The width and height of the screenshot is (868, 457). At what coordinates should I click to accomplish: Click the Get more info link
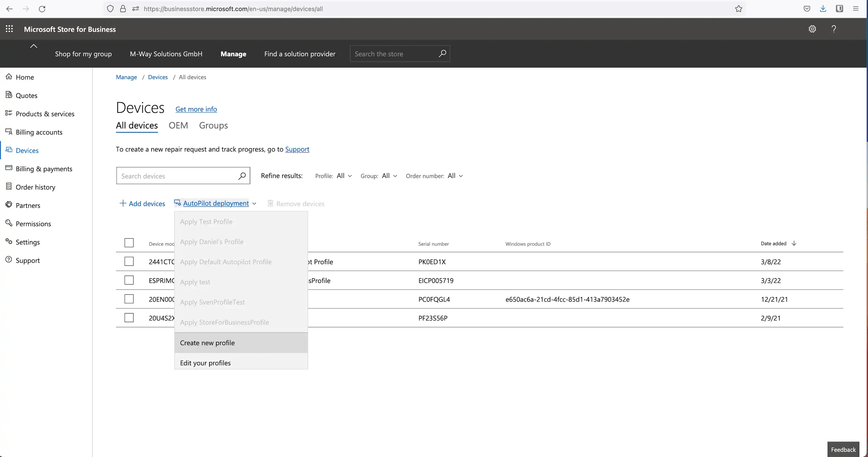click(x=196, y=109)
